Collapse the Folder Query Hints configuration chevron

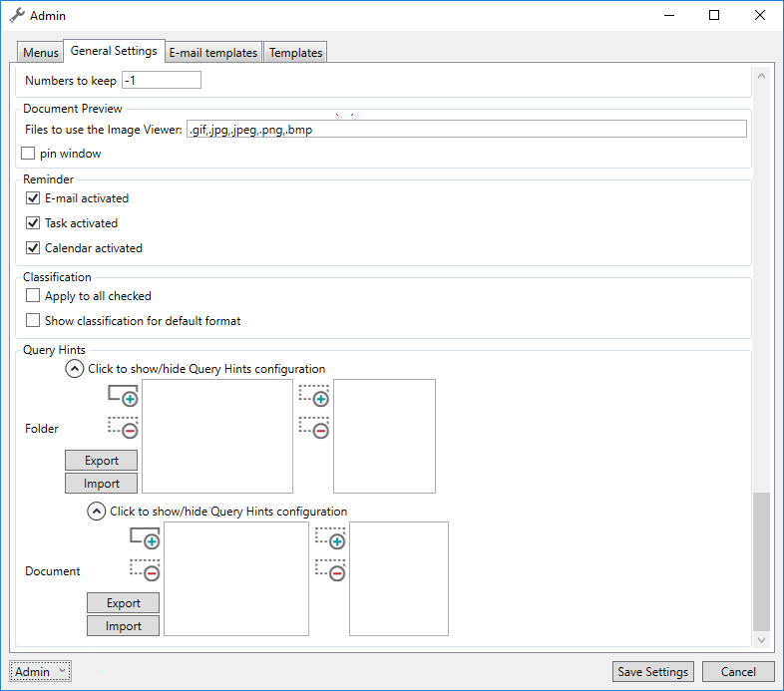[75, 369]
